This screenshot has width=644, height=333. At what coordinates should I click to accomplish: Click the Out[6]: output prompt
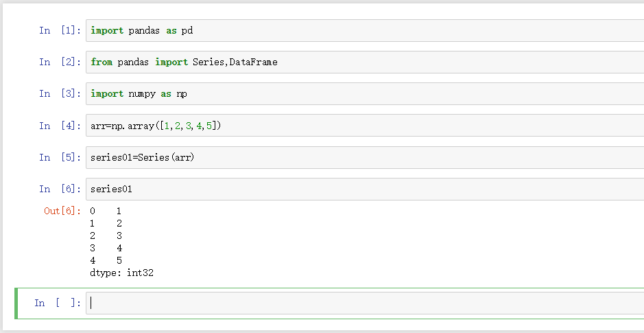[62, 211]
